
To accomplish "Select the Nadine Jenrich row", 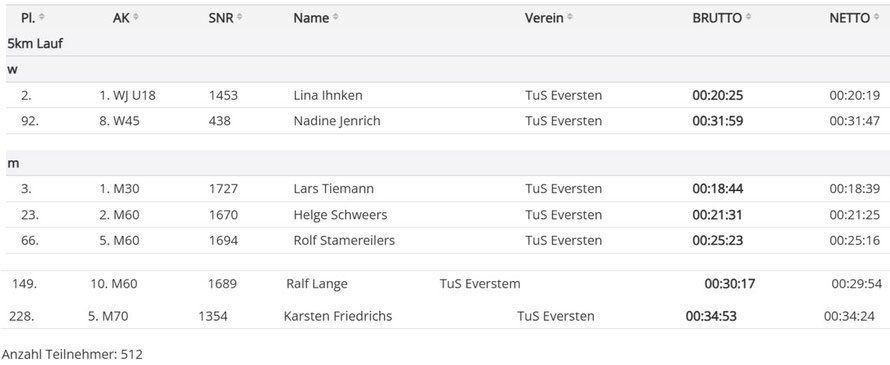I will tap(448, 121).
